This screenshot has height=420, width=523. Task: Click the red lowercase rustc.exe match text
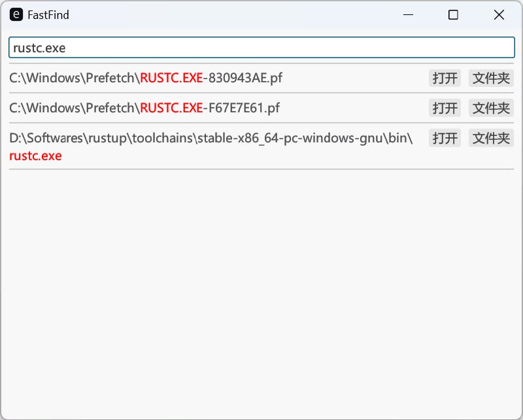click(35, 156)
